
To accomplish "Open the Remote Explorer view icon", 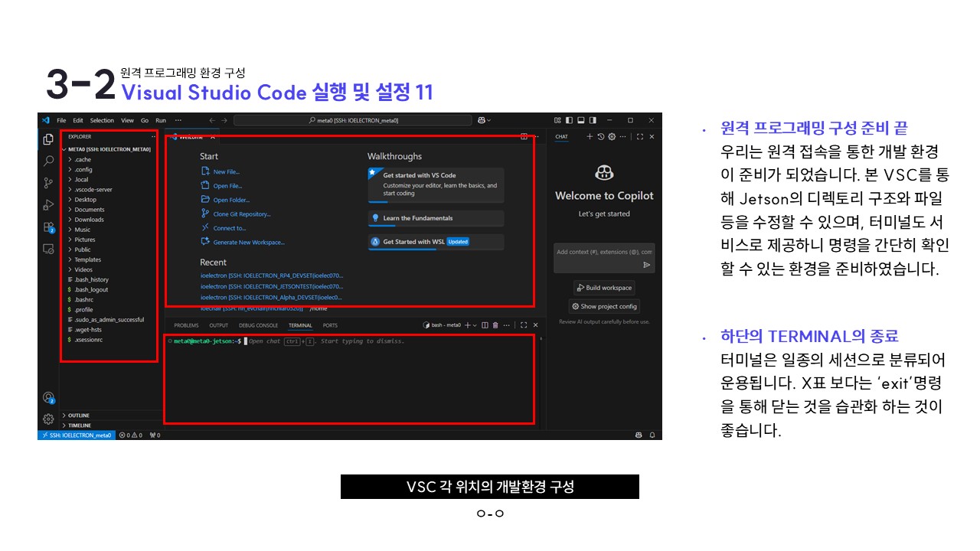I will (47, 249).
